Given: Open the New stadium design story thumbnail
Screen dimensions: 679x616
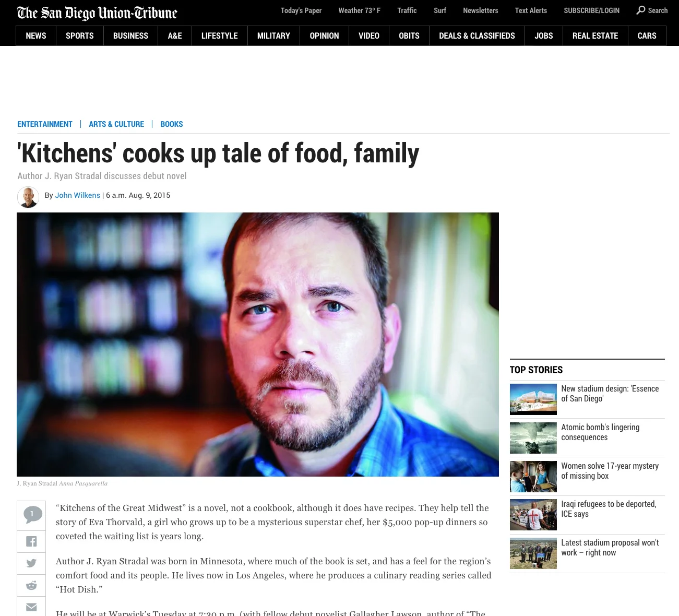Looking at the screenshot, I should [533, 399].
